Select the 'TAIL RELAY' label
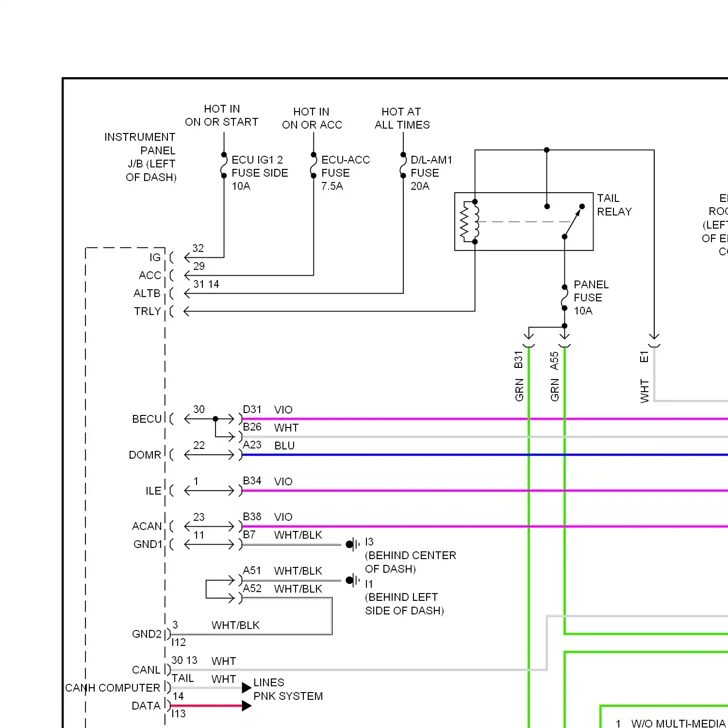The height and width of the screenshot is (728, 728). pyautogui.click(x=614, y=205)
